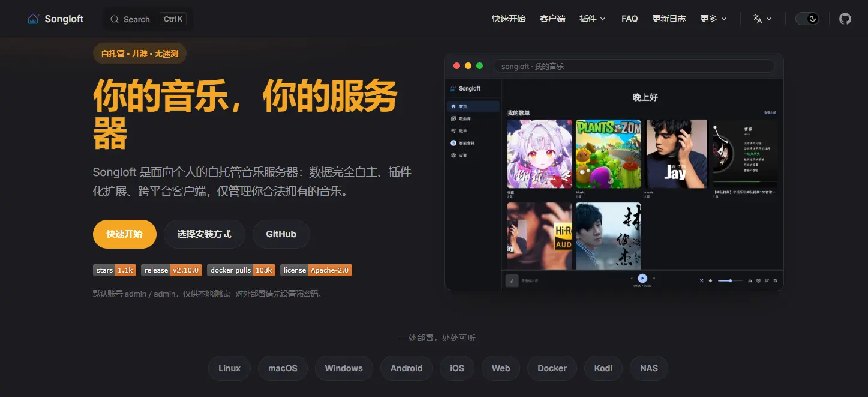Click the Kodi platform chip
This screenshot has height=397, width=868.
pos(603,368)
